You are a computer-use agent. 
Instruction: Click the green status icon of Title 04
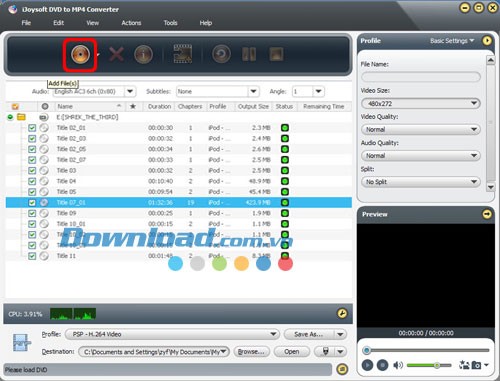pos(285,181)
